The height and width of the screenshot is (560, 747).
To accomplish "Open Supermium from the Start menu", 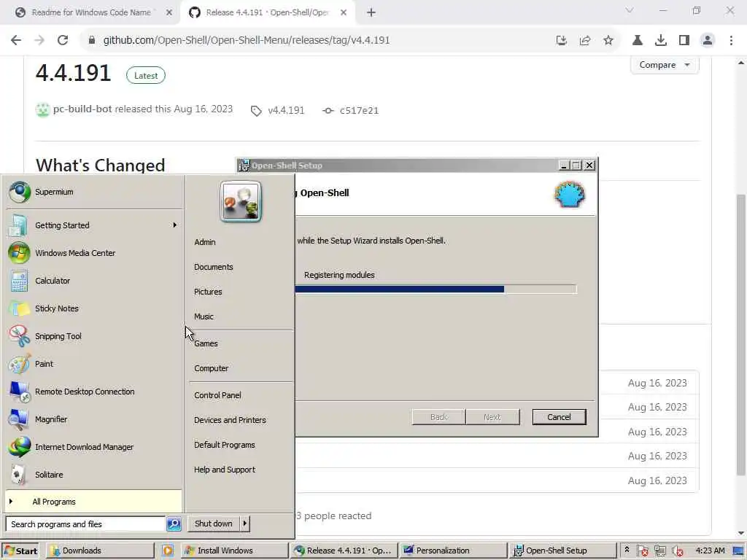I will 93,192.
